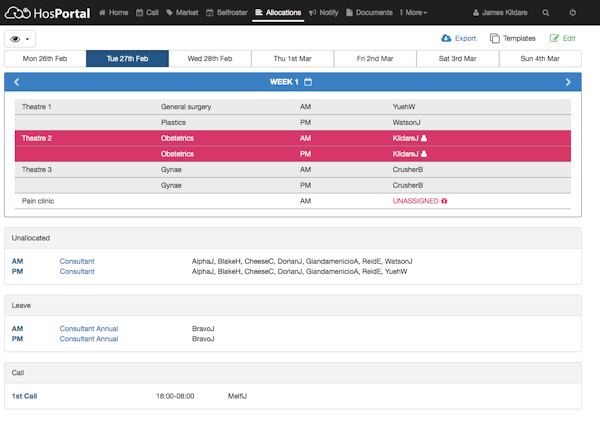Click user icon beside KildareJ AM
Image resolution: width=600 pixels, height=428 pixels.
(424, 139)
